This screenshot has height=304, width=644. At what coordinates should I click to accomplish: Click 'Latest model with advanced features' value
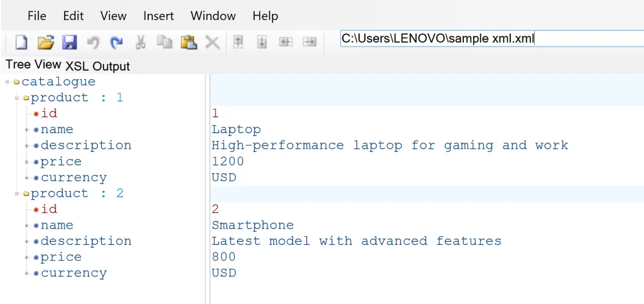pyautogui.click(x=357, y=241)
